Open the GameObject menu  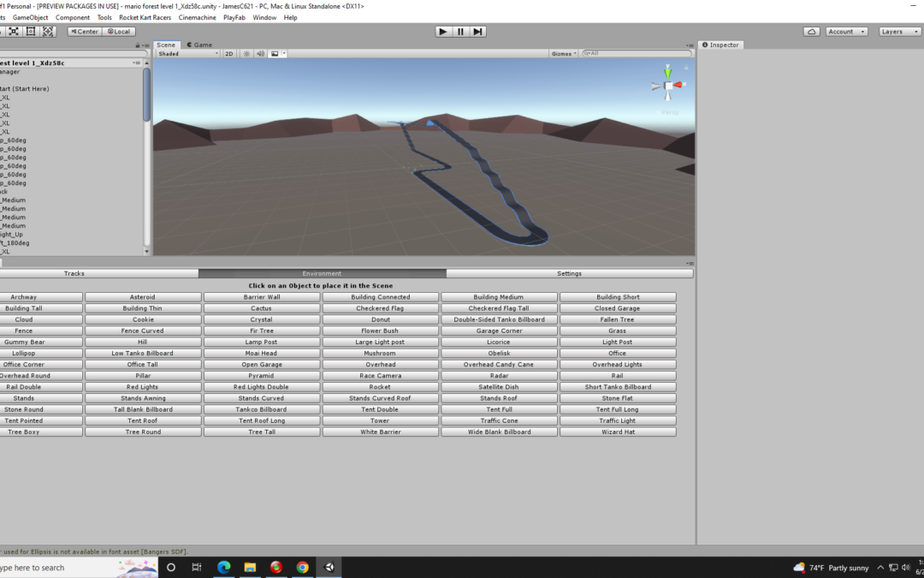click(x=30, y=18)
